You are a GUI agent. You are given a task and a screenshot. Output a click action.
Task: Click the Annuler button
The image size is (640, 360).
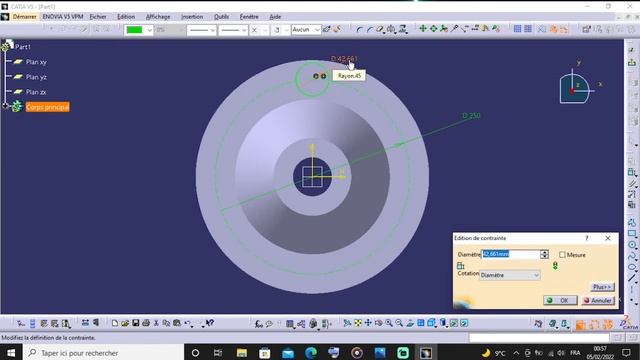[x=598, y=300]
